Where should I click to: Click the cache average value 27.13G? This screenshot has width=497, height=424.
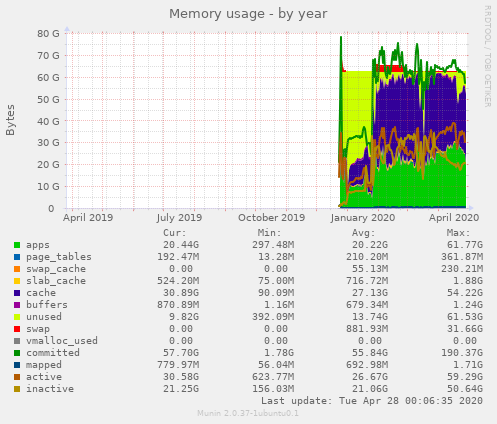point(370,293)
